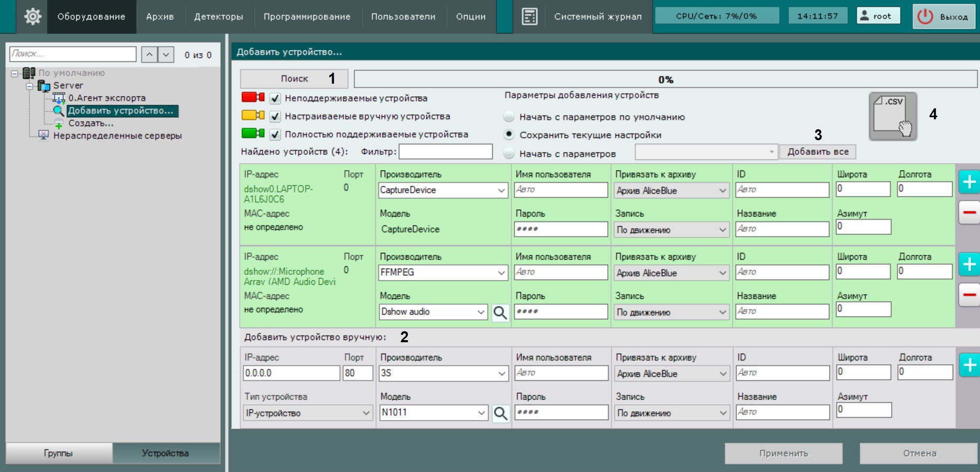Click the settings gear icon in top bar

32,16
